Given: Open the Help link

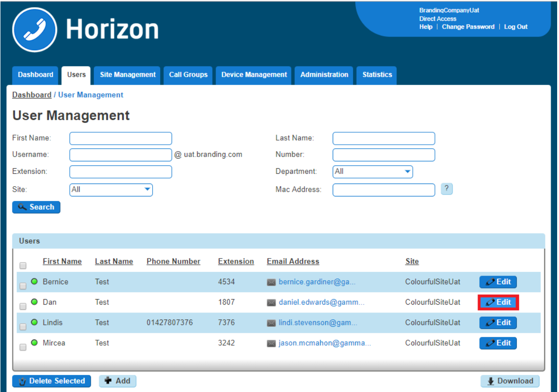Looking at the screenshot, I should (x=426, y=27).
